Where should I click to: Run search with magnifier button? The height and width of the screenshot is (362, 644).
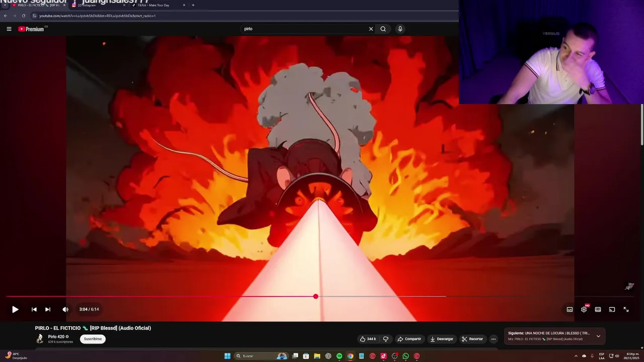pos(383,29)
